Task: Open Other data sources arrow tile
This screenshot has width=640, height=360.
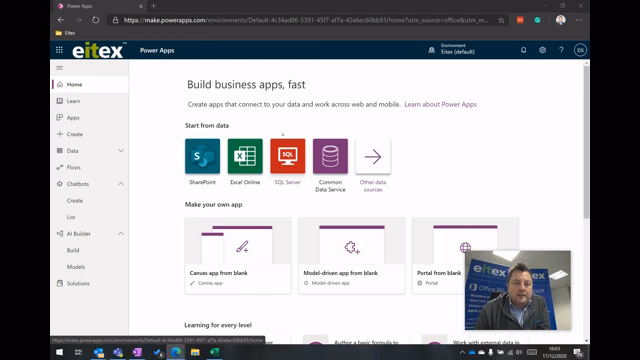Action: (373, 156)
